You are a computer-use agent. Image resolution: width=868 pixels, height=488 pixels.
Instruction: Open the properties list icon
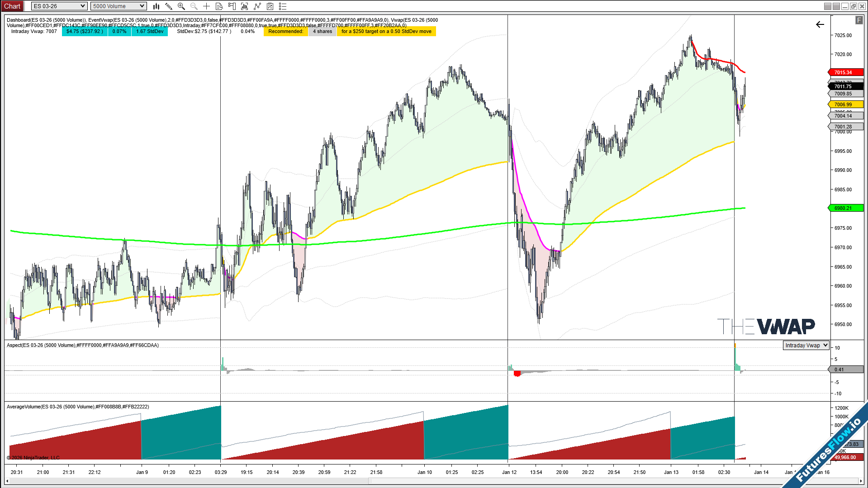coord(283,6)
